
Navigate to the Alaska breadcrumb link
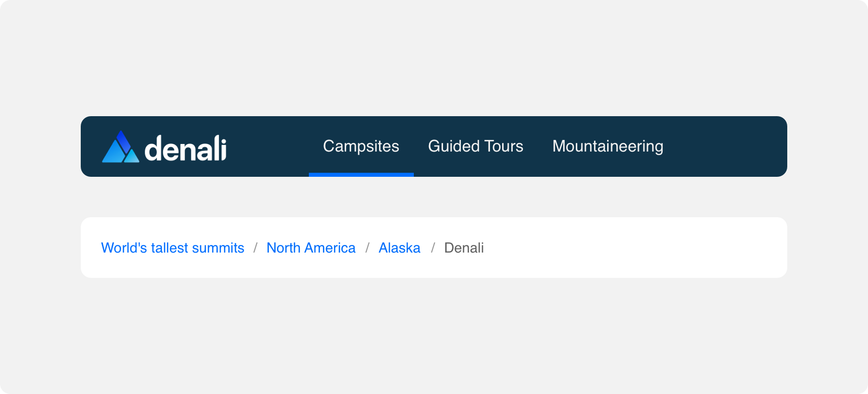400,248
